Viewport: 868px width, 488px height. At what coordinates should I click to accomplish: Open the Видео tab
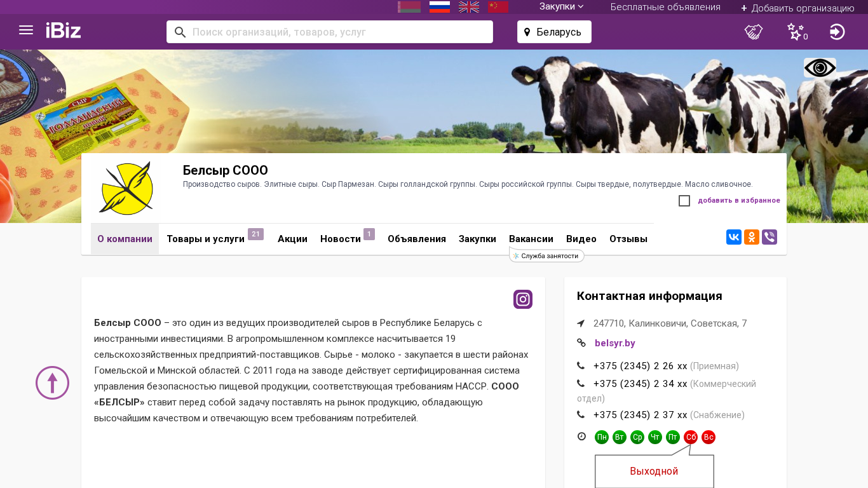tap(581, 239)
